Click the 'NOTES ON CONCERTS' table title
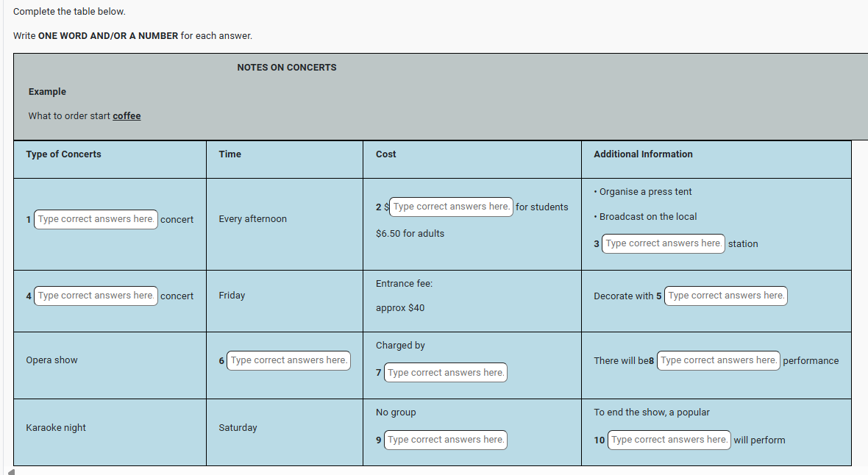 tap(287, 68)
